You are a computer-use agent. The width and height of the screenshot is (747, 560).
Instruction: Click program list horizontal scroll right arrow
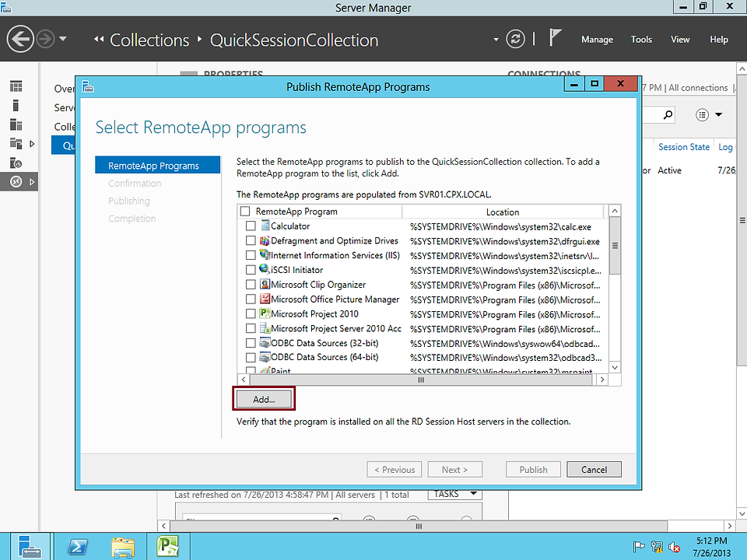pyautogui.click(x=602, y=380)
